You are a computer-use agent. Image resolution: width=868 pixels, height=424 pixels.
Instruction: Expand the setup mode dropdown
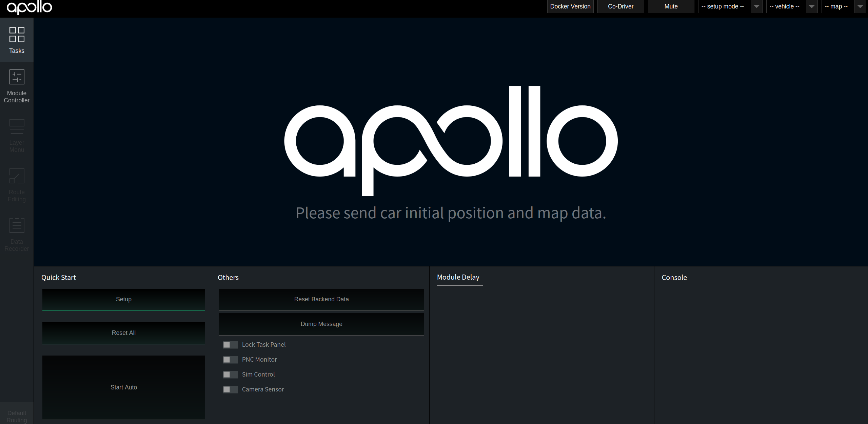[x=730, y=6]
